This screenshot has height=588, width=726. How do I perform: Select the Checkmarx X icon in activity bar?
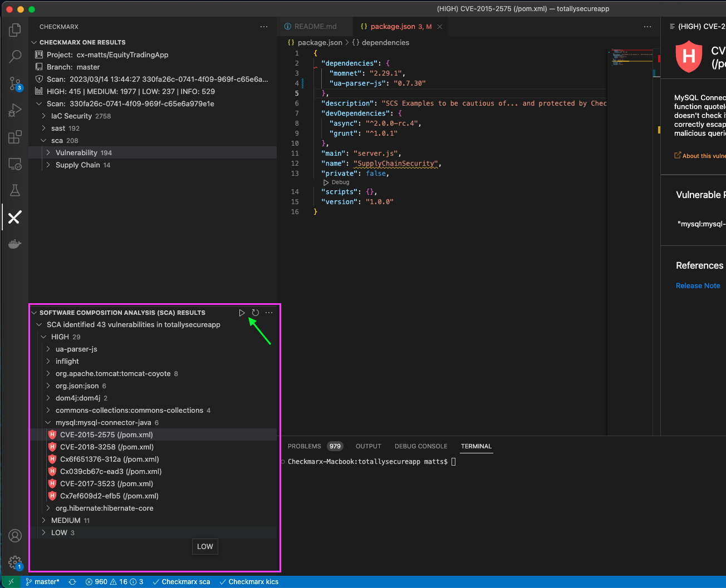click(15, 217)
